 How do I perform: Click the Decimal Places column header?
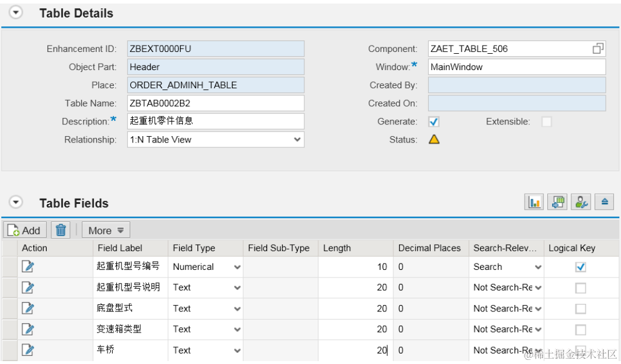pyautogui.click(x=431, y=248)
